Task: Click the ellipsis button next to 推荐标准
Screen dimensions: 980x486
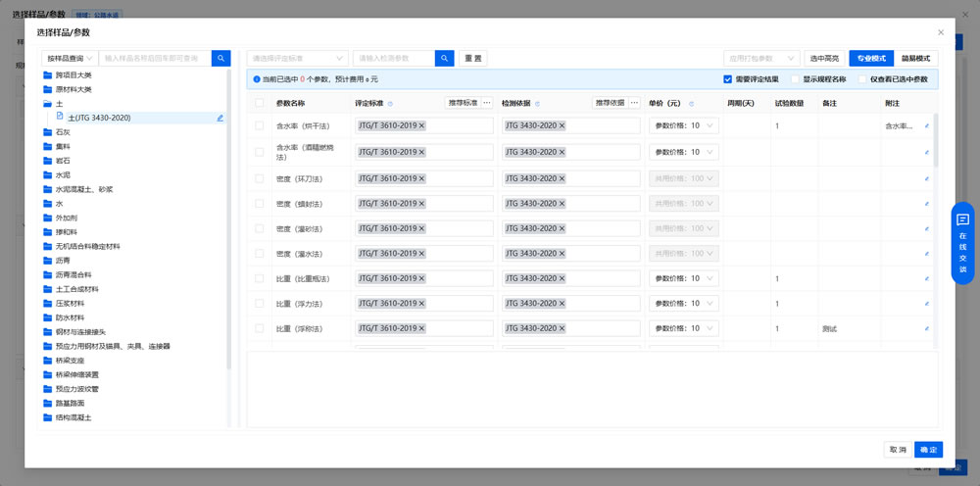Action: point(487,103)
